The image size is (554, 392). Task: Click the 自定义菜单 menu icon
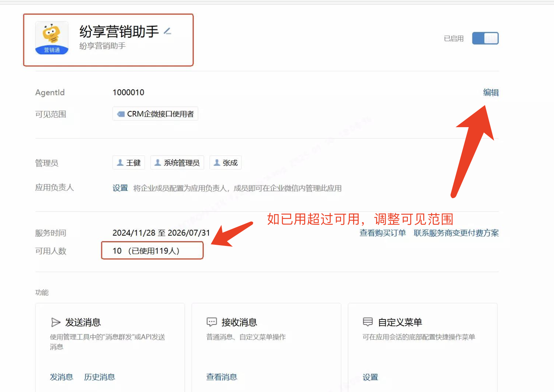coord(368,322)
